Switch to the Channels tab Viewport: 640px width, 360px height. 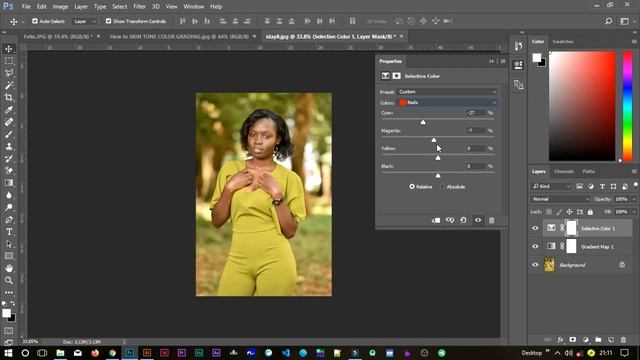coord(564,171)
